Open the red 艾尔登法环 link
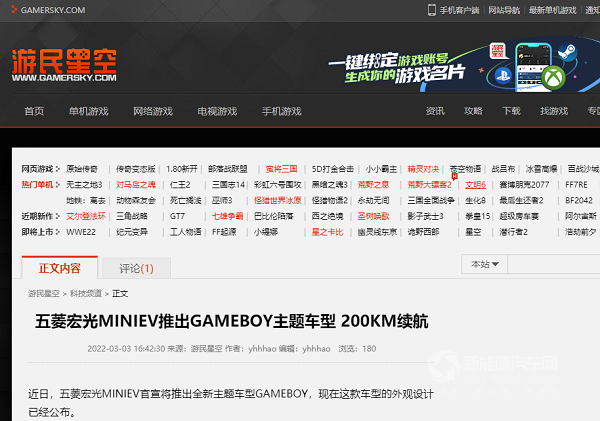600x421 pixels. click(86, 216)
